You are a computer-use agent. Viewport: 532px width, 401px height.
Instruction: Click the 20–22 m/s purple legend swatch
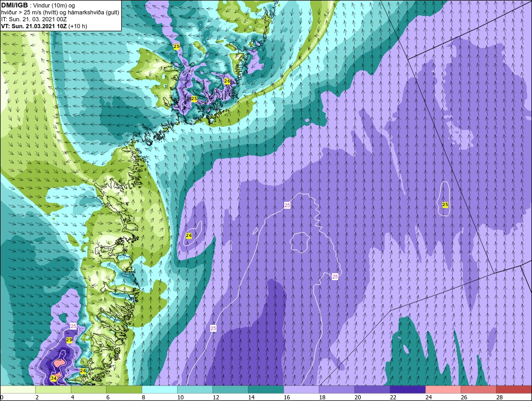pyautogui.click(x=372, y=389)
